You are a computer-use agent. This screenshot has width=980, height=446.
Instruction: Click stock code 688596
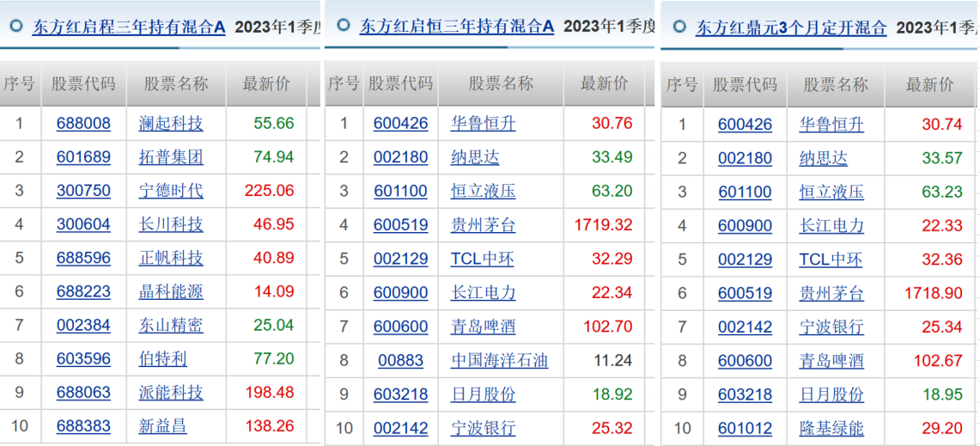(83, 258)
